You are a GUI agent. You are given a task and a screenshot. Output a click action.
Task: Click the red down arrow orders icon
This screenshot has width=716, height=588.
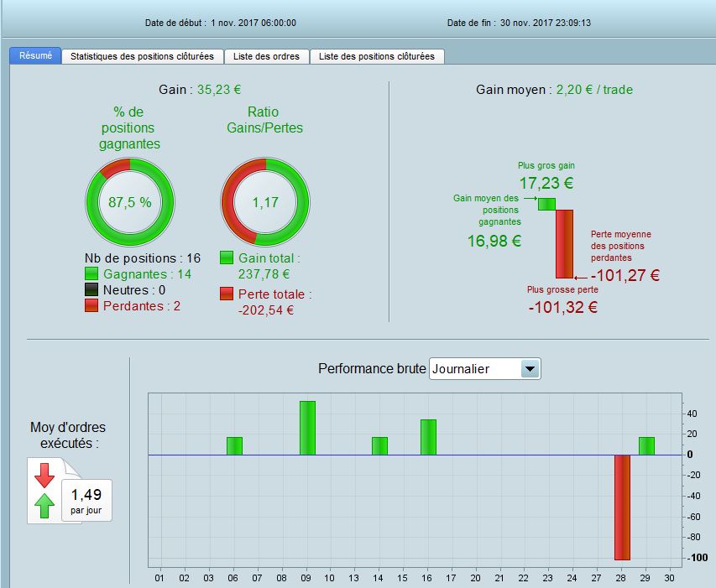tap(44, 476)
